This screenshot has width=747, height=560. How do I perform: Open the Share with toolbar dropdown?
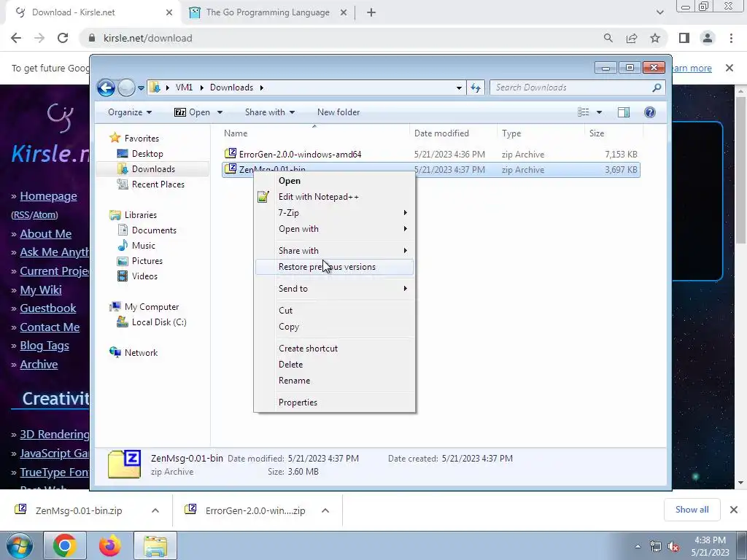tap(270, 112)
